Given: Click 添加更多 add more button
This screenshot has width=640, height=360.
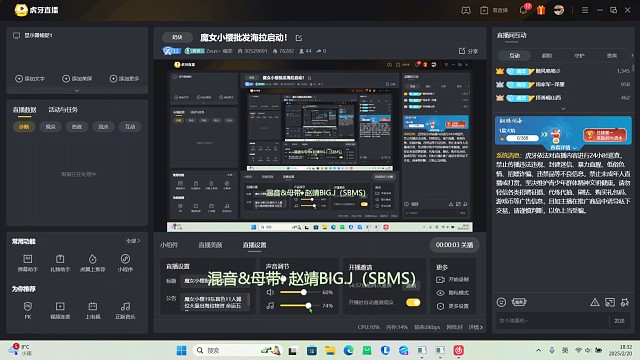Looking at the screenshot, I should 124,78.
